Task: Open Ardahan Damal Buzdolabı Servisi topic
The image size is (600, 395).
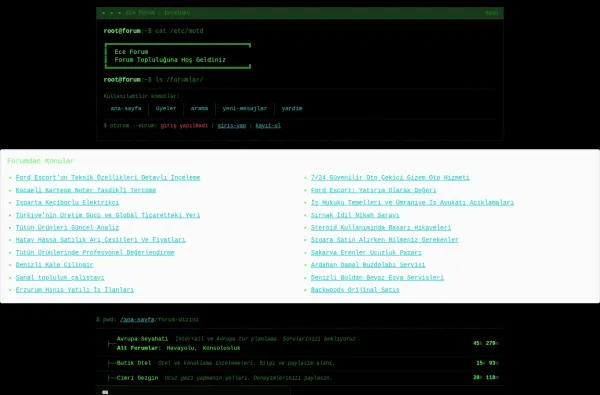Action: 368,265
